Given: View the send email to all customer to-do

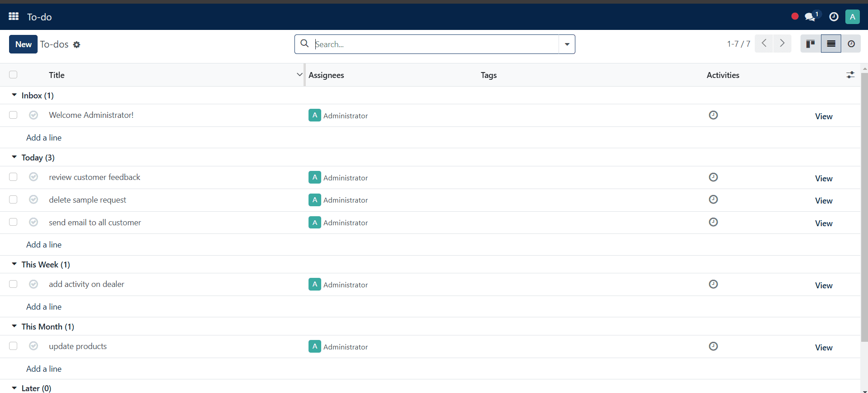Looking at the screenshot, I should [824, 223].
